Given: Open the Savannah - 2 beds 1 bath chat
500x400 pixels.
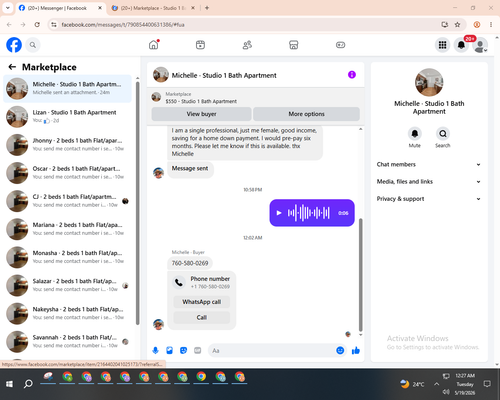Looking at the screenshot, I should pyautogui.click(x=67, y=341).
